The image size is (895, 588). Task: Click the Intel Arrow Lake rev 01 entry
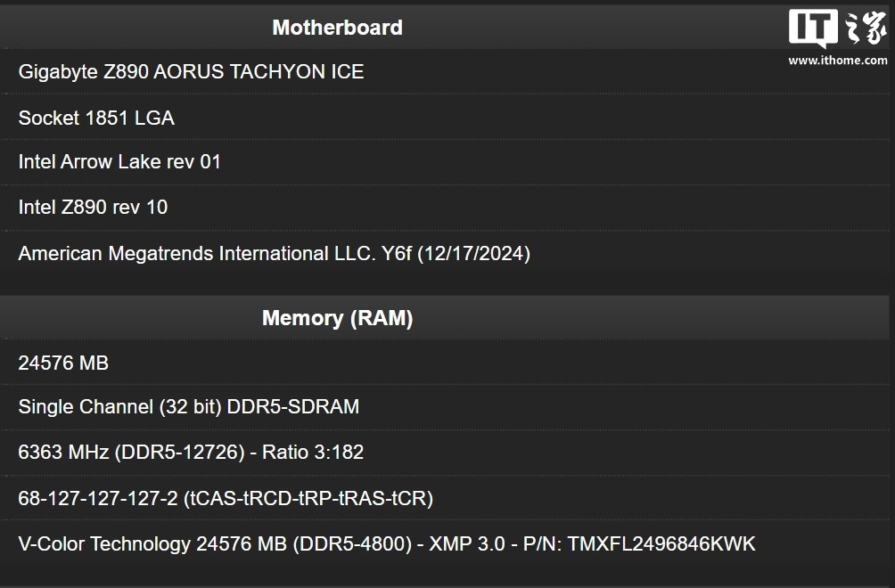point(119,162)
